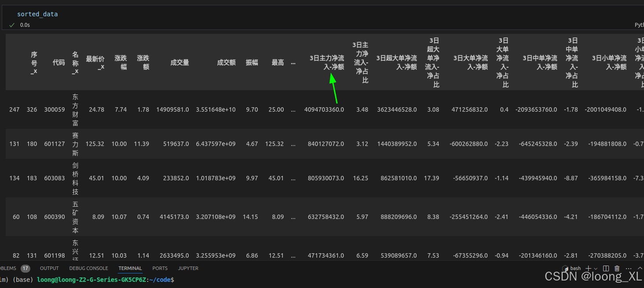Click the 3日超大单净流入-净额 column header

(396, 62)
